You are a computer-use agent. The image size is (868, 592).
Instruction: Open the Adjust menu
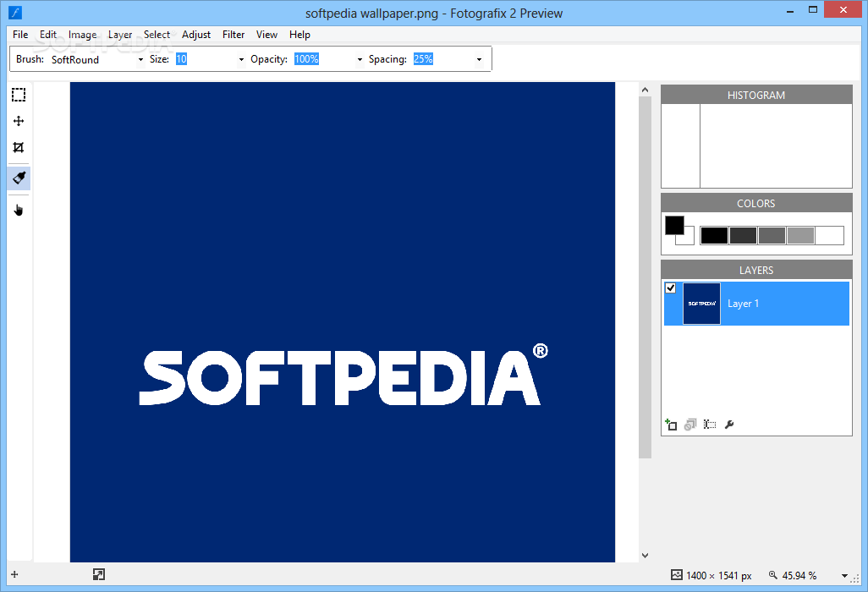click(196, 35)
